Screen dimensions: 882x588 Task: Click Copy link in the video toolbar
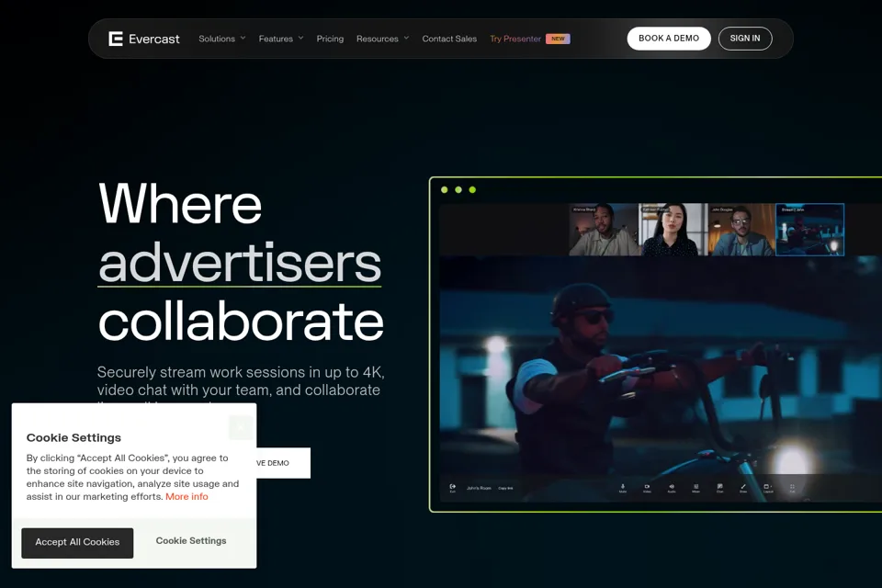click(x=505, y=489)
